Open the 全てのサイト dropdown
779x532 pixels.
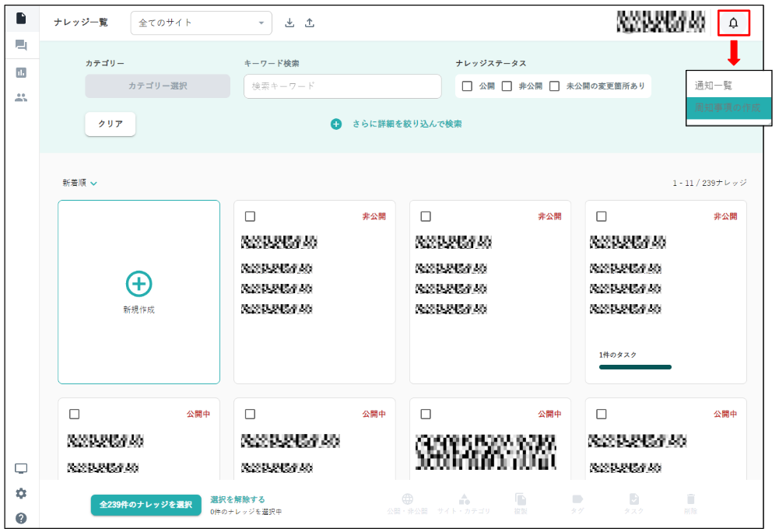[x=202, y=23]
